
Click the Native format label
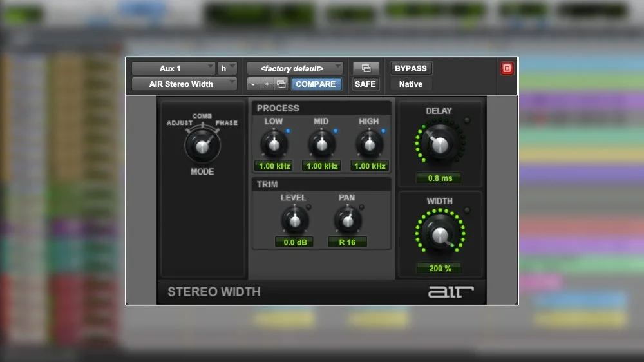coord(411,84)
